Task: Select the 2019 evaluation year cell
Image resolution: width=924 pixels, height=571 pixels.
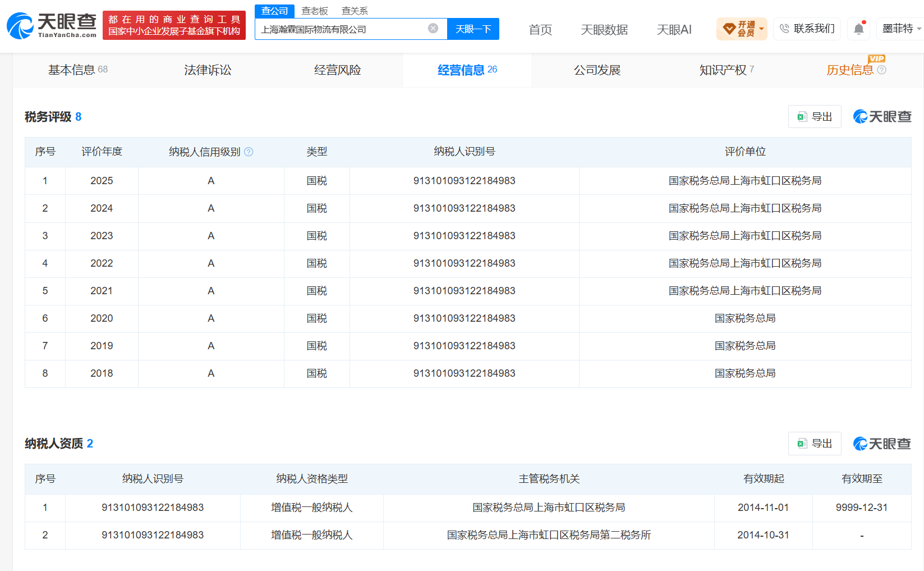Action: (x=102, y=346)
